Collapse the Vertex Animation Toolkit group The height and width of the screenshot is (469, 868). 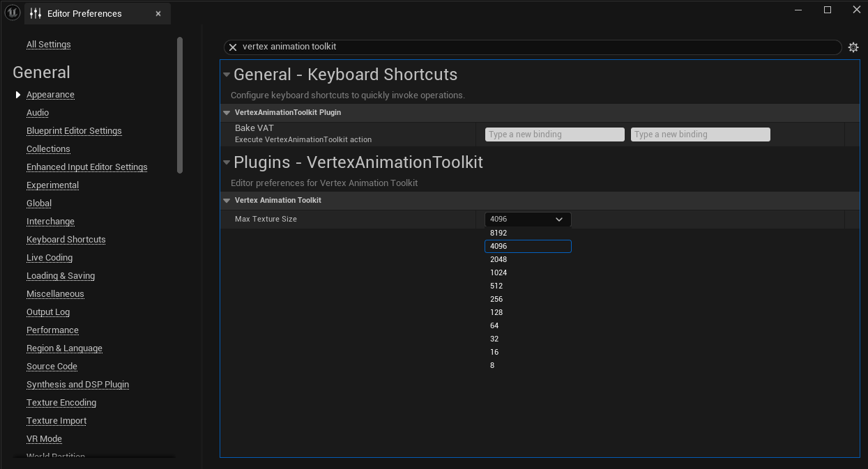(227, 200)
